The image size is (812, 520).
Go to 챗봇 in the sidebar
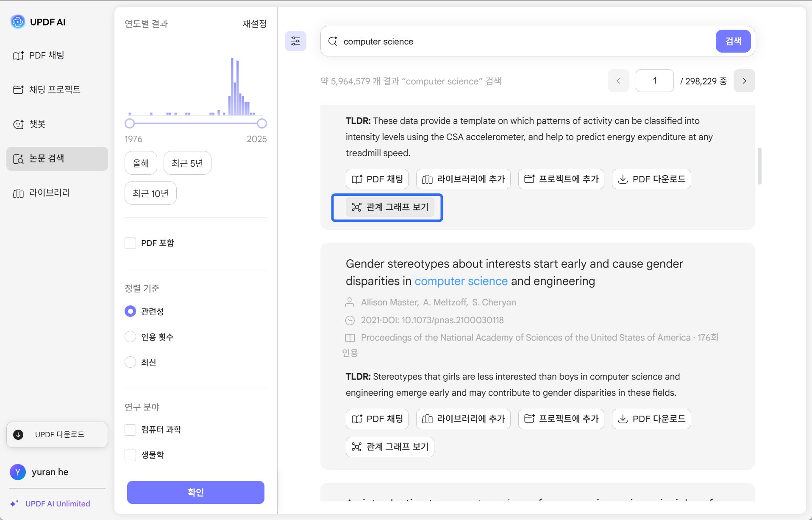click(30, 124)
